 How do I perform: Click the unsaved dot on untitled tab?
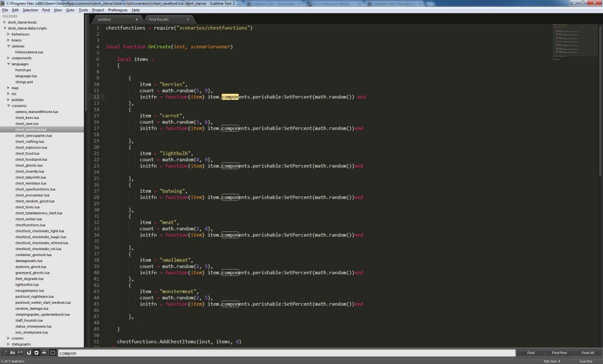[137, 20]
